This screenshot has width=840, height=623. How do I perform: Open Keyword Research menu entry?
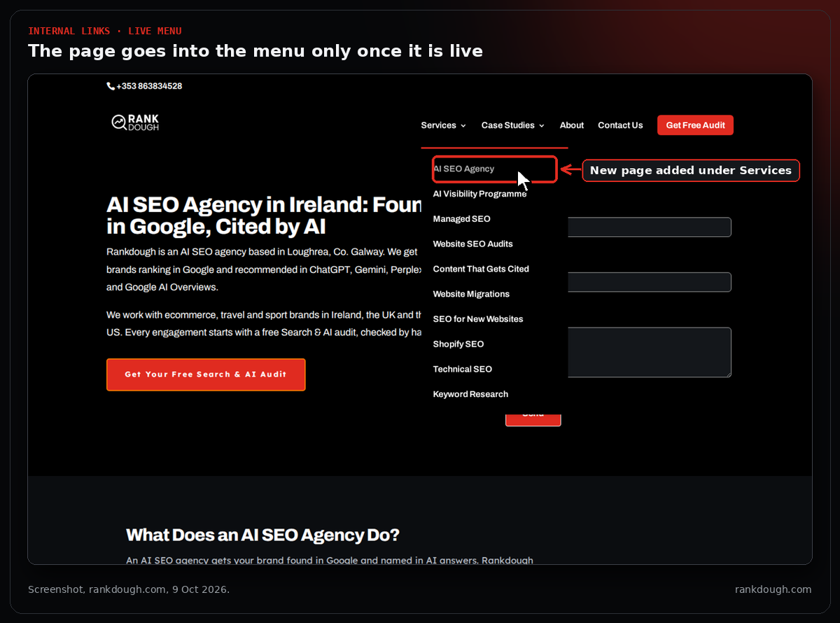tap(470, 394)
